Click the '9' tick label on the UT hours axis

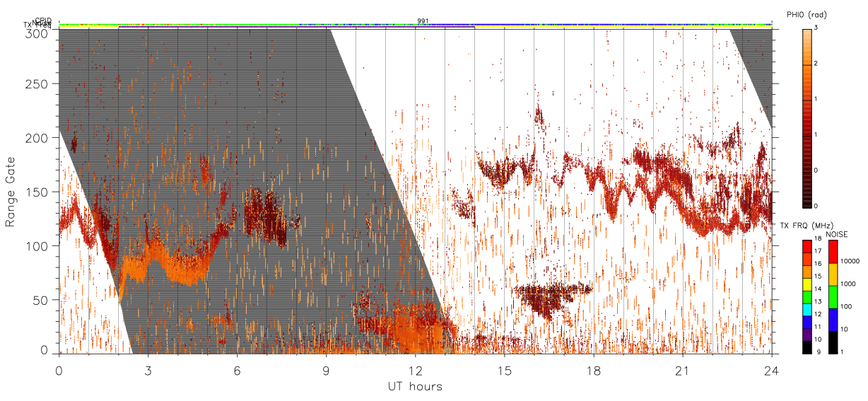click(326, 371)
